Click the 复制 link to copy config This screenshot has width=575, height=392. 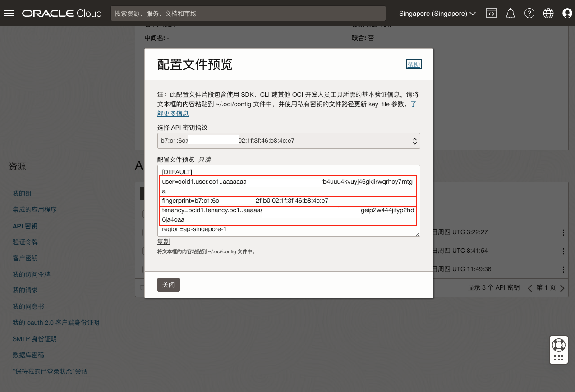pyautogui.click(x=163, y=242)
